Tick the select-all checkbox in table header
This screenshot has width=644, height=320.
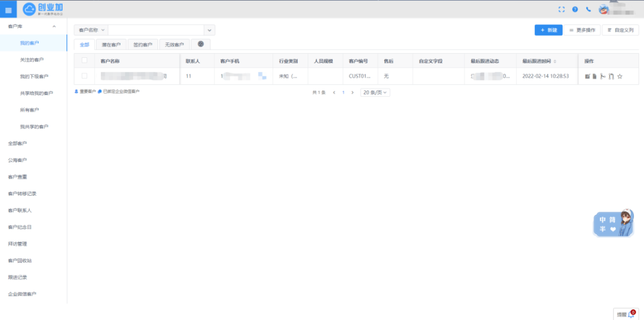84,60
